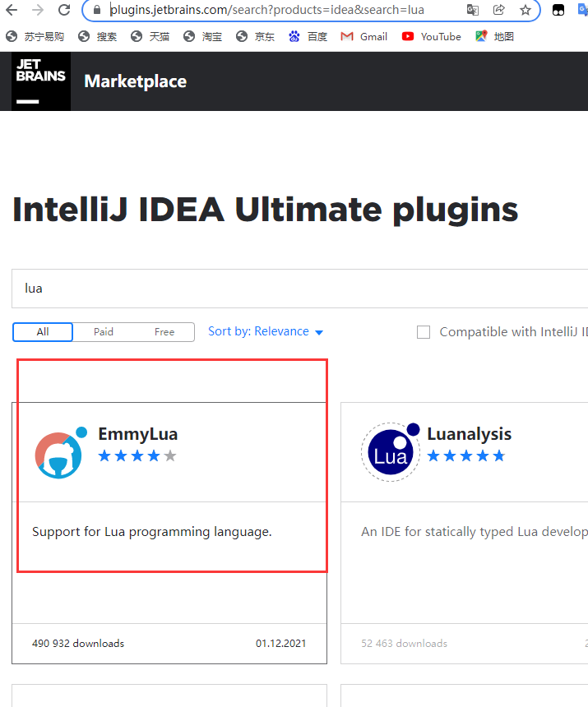Click the Luanalysis star rating
This screenshot has height=707, width=588.
[465, 456]
